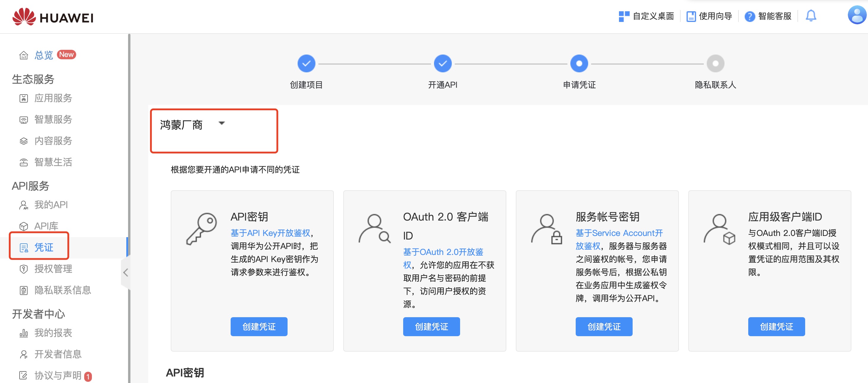868x383 pixels.
Task: Open 隐私联系信息 menu item
Action: click(63, 290)
